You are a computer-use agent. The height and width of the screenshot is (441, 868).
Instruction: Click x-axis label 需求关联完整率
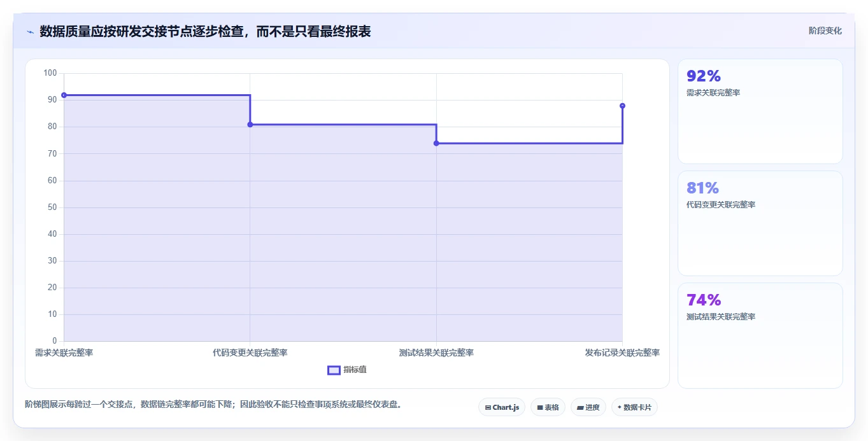tap(64, 353)
